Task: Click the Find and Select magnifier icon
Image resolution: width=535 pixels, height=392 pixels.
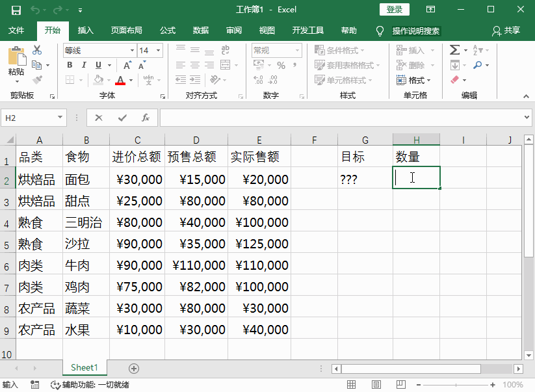Action: 478,65
